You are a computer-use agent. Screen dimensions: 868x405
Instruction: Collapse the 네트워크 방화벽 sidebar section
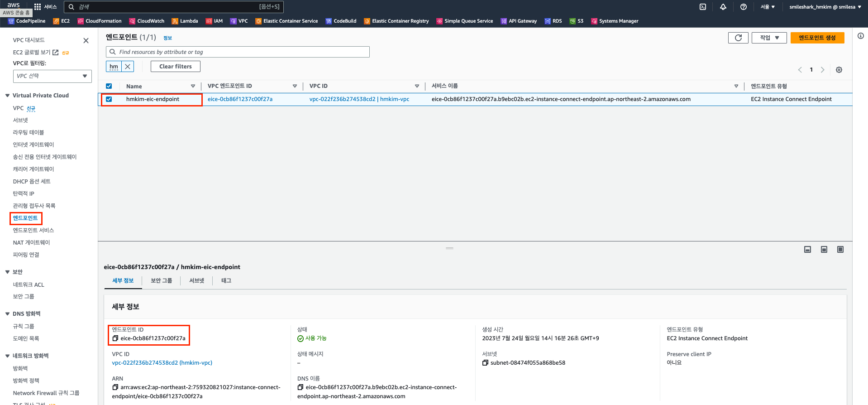(x=7, y=356)
